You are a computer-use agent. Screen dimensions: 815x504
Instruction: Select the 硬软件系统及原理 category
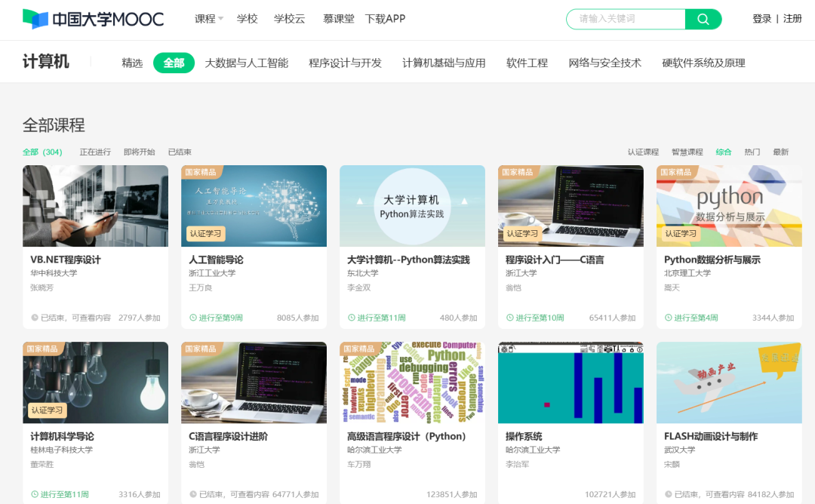coord(704,63)
